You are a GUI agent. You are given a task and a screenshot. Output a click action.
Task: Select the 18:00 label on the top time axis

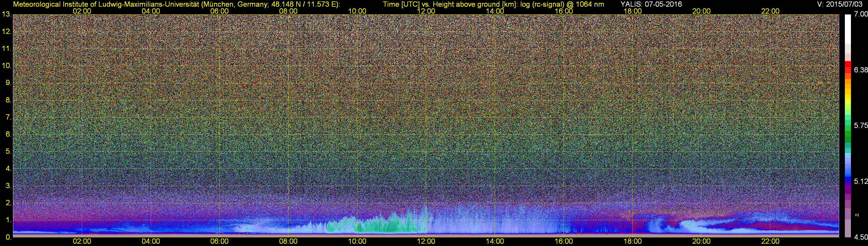click(x=632, y=11)
